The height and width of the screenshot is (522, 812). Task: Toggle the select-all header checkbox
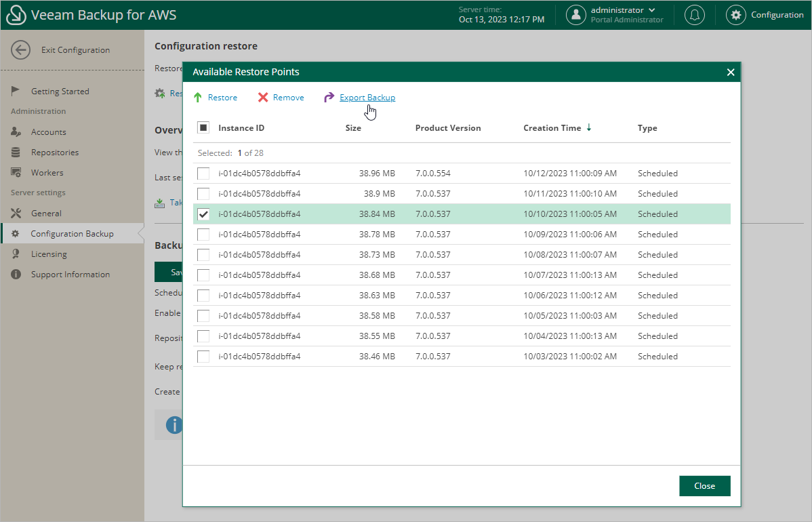(203, 127)
